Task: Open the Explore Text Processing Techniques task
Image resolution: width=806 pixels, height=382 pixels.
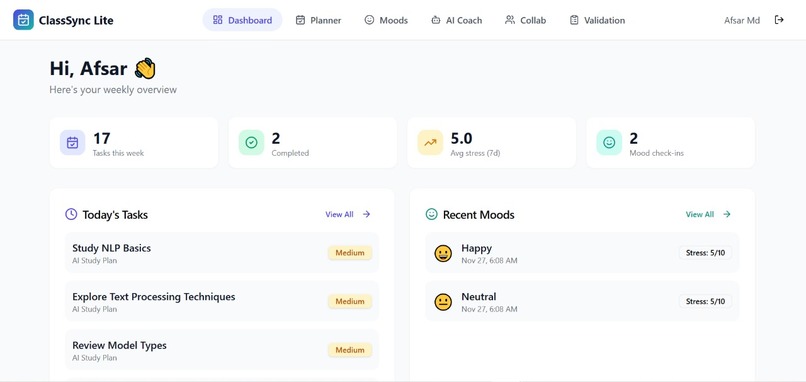Action: [x=222, y=301]
